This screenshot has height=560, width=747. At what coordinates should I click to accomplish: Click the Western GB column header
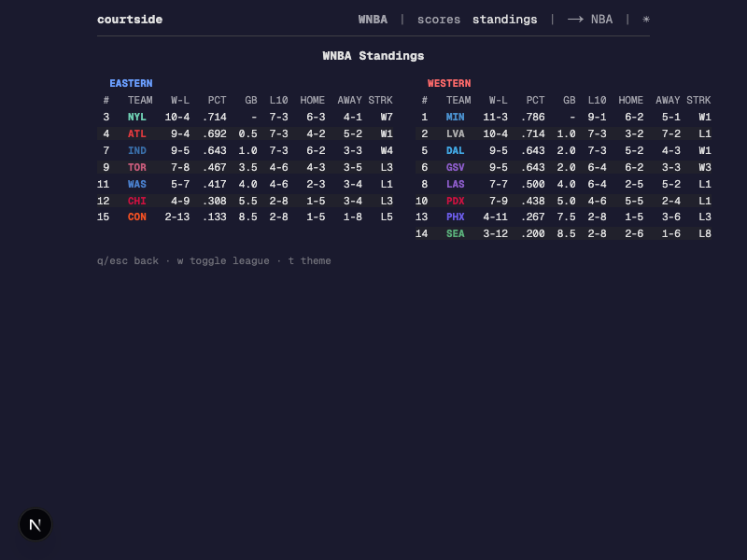(570, 101)
